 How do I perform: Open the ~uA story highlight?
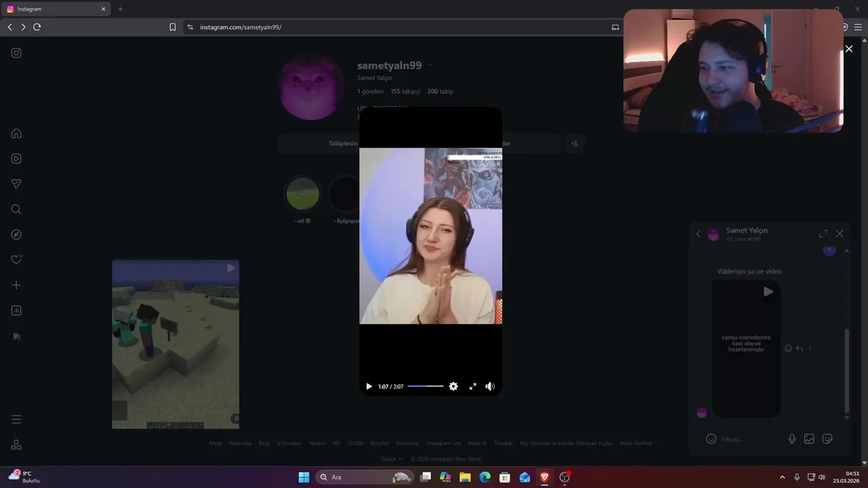pos(302,195)
